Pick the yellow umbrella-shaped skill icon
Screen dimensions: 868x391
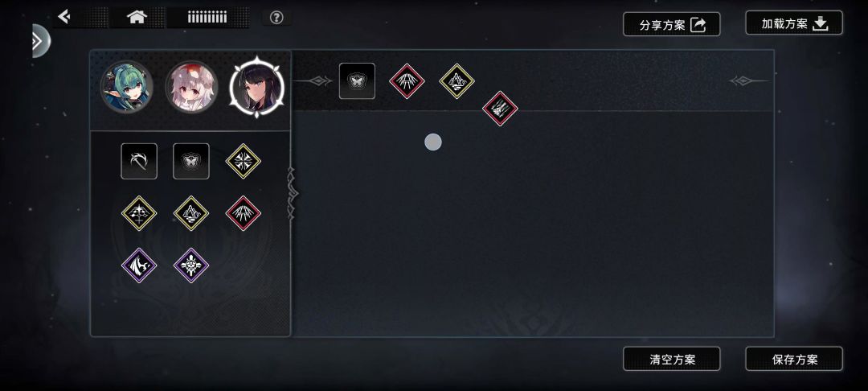click(139, 213)
